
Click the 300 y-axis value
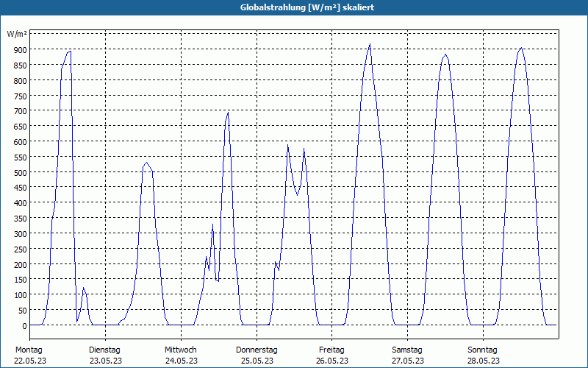tap(21, 234)
